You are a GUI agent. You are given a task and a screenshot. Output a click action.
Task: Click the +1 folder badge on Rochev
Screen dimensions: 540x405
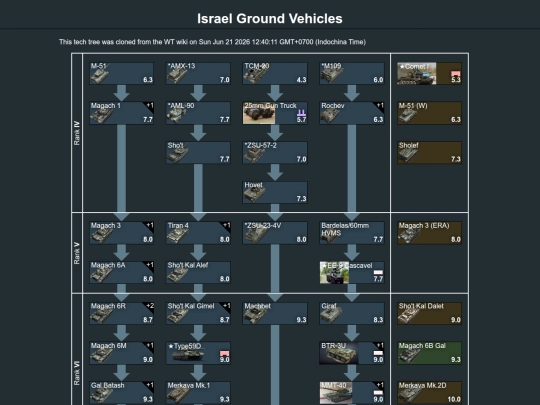click(380, 105)
